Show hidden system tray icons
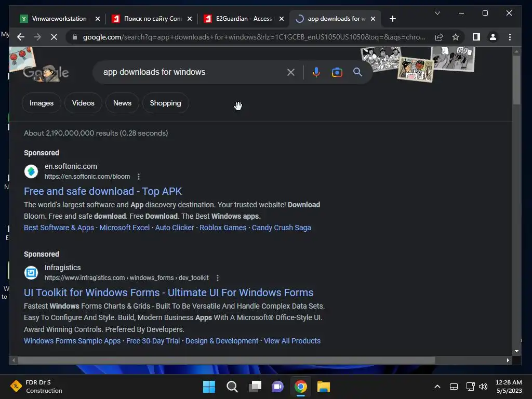The image size is (532, 399). pos(437,387)
